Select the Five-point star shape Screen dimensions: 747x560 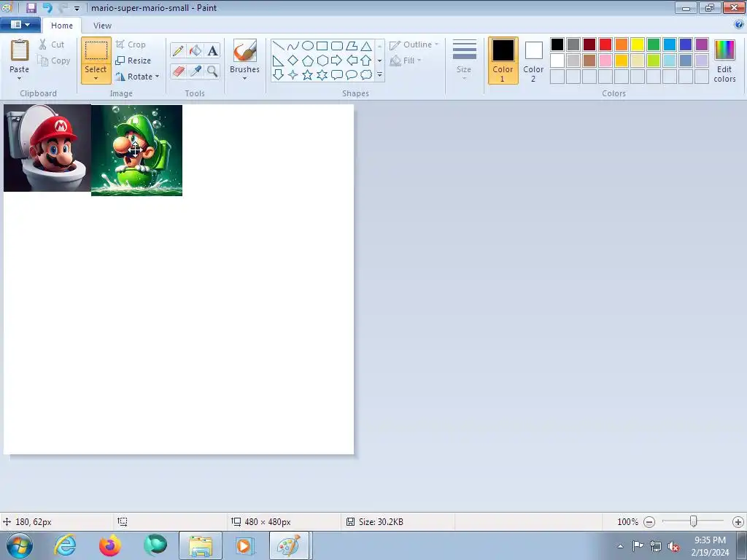(308, 75)
